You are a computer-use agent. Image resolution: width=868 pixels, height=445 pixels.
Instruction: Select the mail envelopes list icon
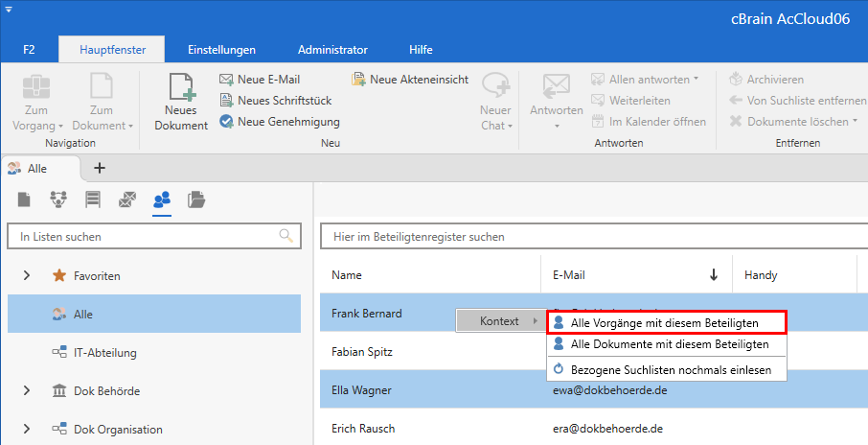pyautogui.click(x=126, y=199)
